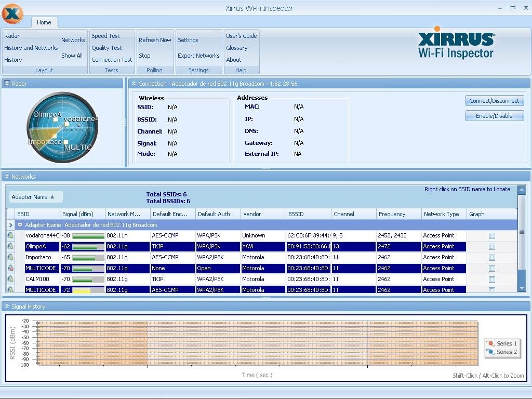Screen dimensions: 532x399
Task: Click the XAVi vendor cell
Action: [x=263, y=246]
